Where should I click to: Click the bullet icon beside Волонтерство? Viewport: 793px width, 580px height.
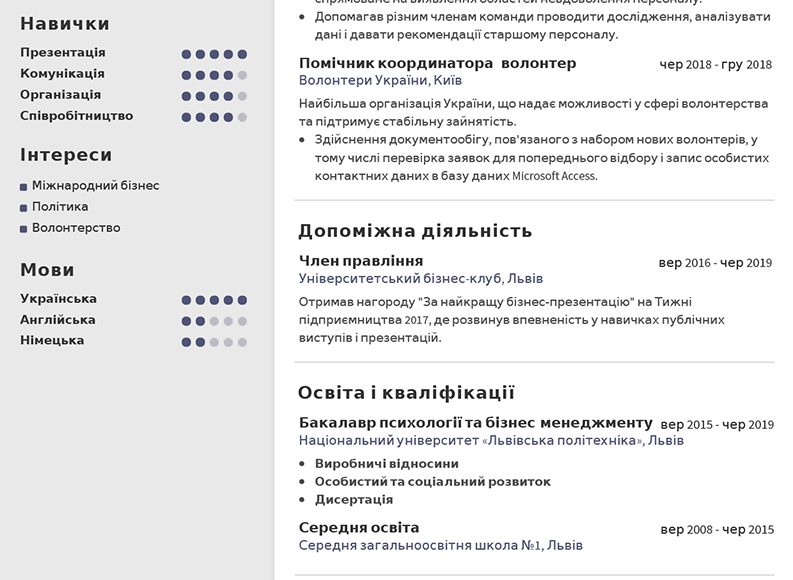[23, 229]
